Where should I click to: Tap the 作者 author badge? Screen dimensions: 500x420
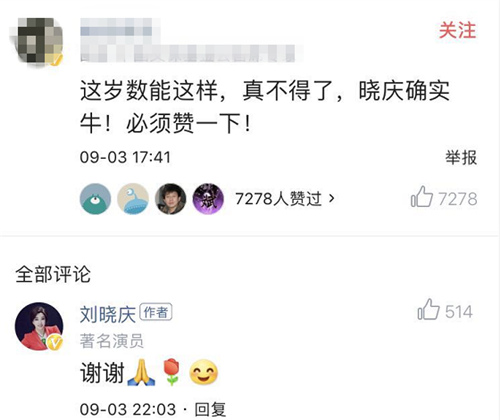click(156, 312)
